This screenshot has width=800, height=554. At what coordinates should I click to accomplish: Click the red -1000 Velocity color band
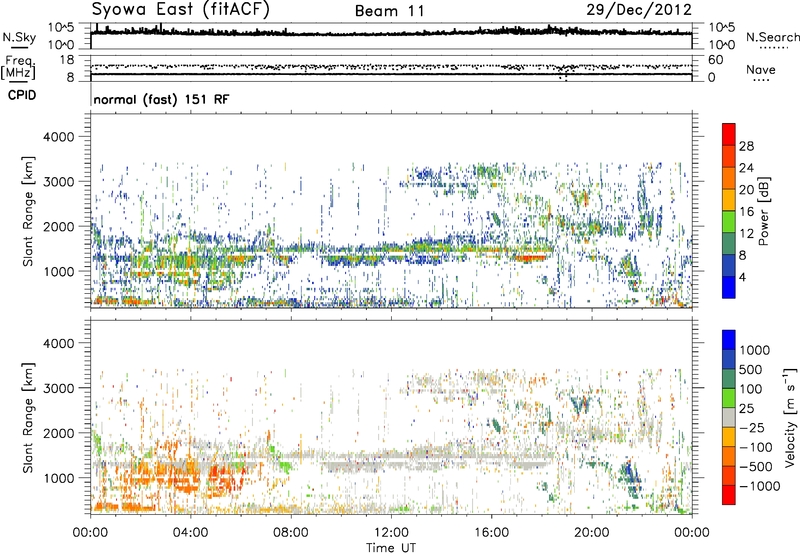point(729,495)
